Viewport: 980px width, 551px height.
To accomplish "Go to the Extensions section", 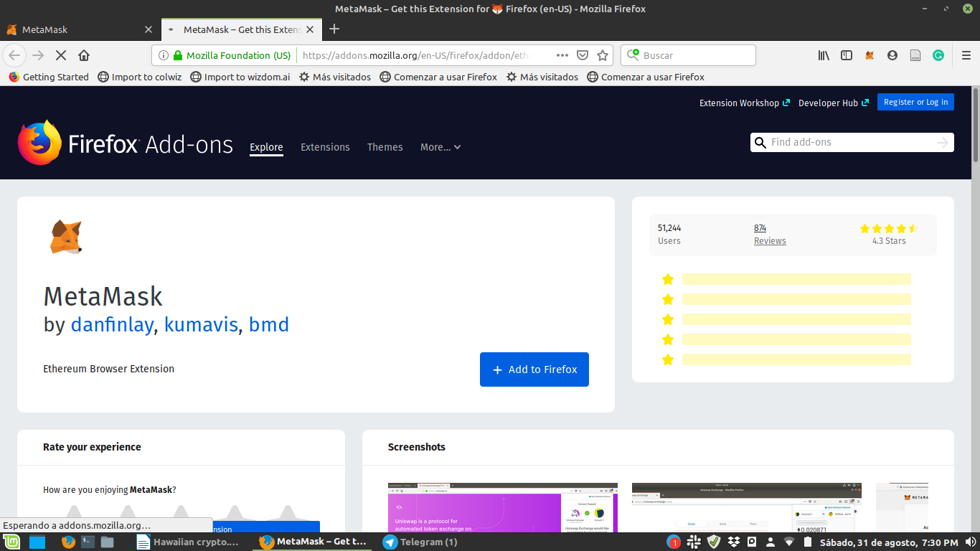I will (x=325, y=147).
